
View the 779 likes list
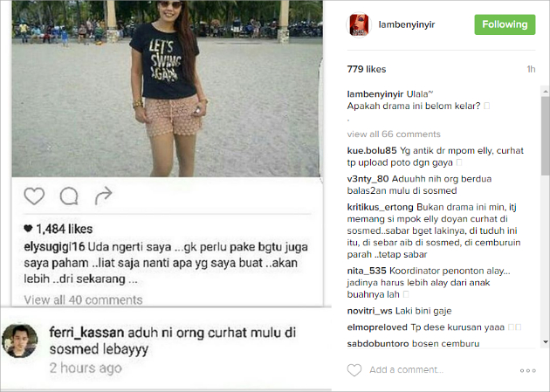[x=367, y=69]
